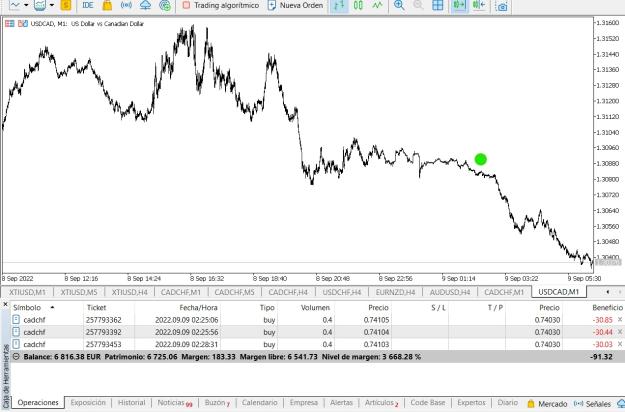The height and width of the screenshot is (412, 625).
Task: Open the chart type line icon
Action: pos(15,6)
